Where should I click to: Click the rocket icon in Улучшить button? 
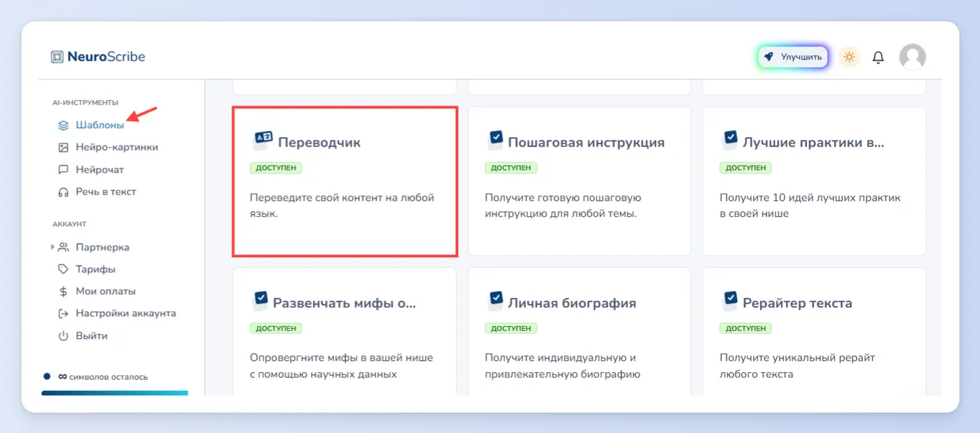click(769, 57)
